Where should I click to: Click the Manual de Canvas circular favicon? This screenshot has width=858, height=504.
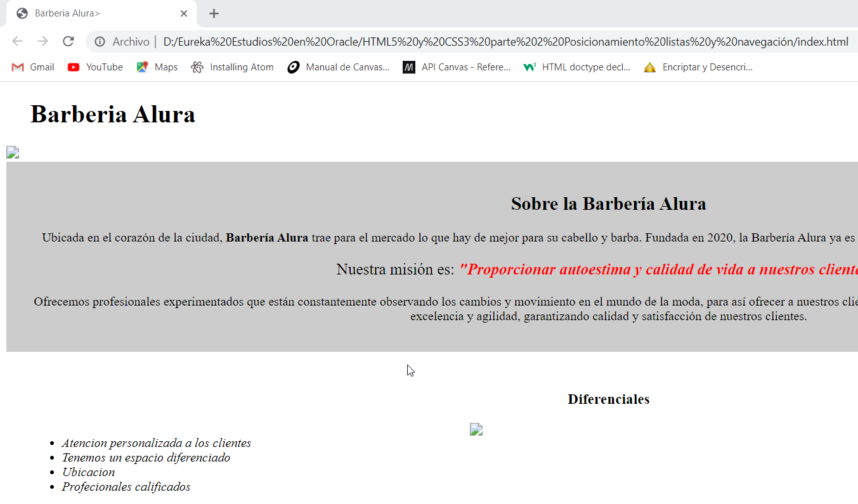(293, 67)
